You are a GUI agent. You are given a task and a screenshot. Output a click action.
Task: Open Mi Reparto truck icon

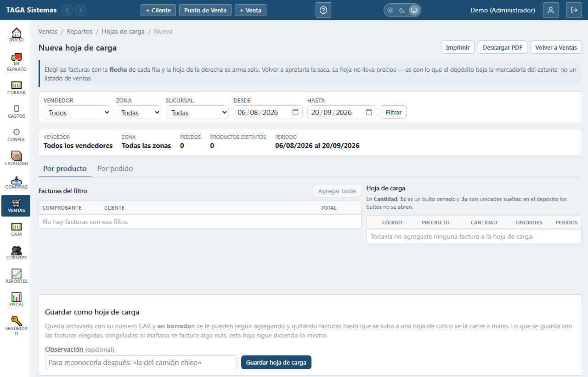(16, 62)
